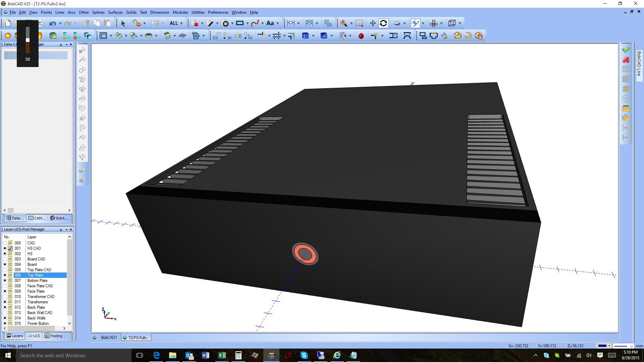644x362 pixels.
Task: Hide the Transformers layer via checkbox
Action: 5,302
